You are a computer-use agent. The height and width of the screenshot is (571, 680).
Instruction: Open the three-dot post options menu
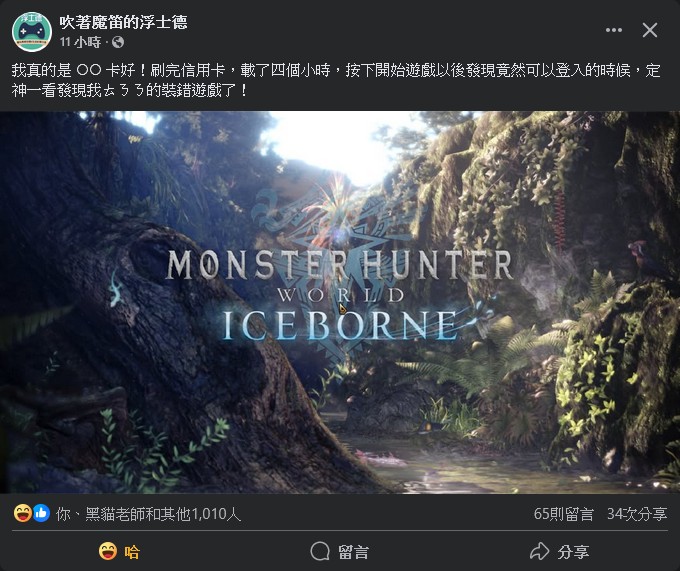614,30
